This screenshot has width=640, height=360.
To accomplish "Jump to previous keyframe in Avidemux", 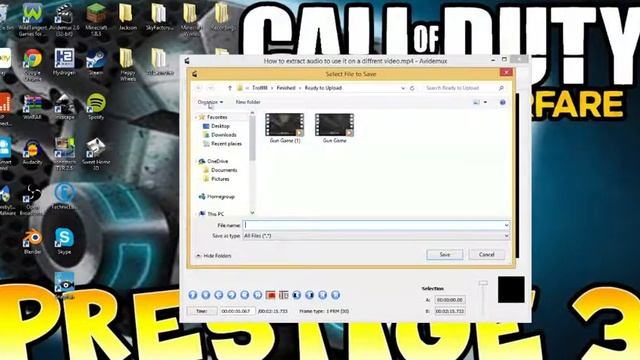I will [244, 295].
